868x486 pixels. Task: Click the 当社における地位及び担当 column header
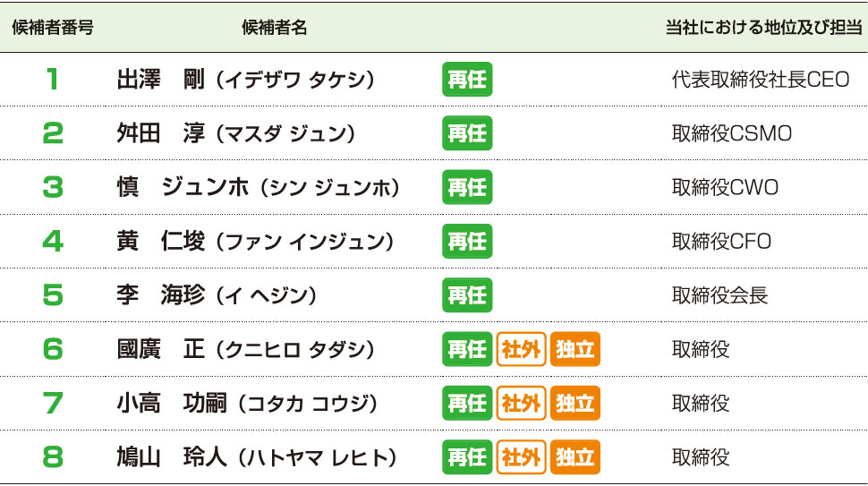click(764, 27)
